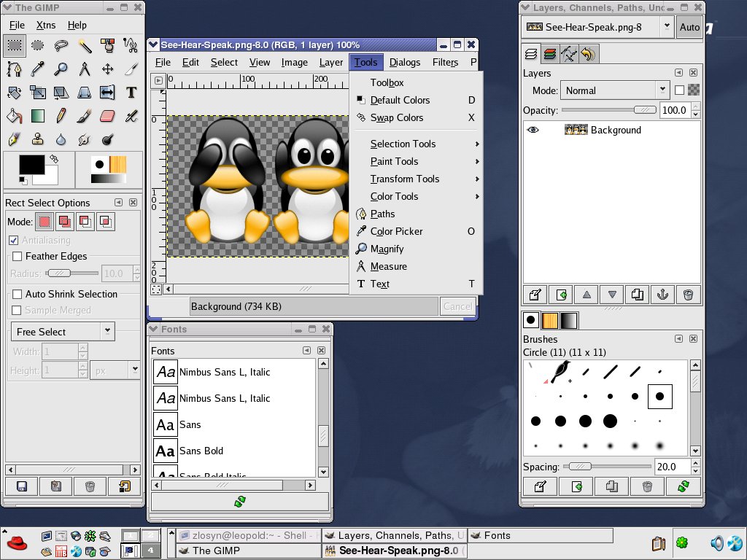Select the Blend gradient tool
747x560 pixels.
[x=38, y=116]
